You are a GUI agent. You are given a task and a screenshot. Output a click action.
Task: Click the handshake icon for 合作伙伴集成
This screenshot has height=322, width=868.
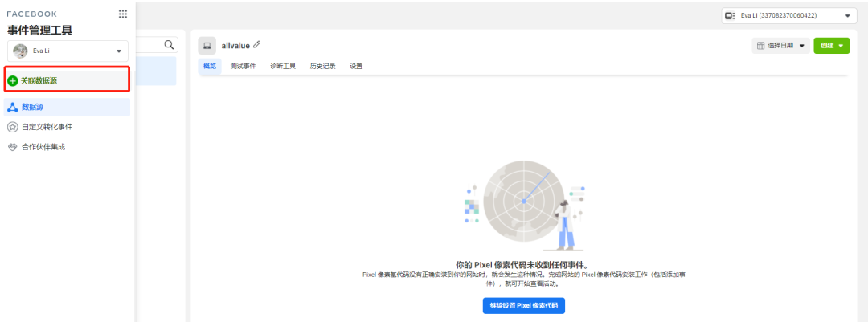pyautogui.click(x=13, y=147)
